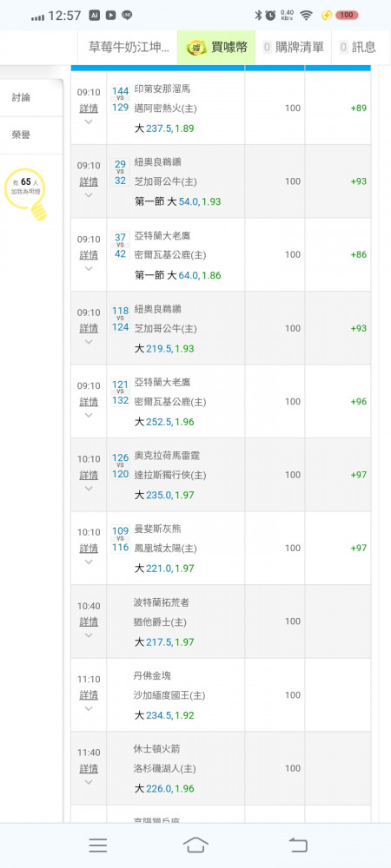Switch to the 榮譽 sidebar tab

[31, 135]
